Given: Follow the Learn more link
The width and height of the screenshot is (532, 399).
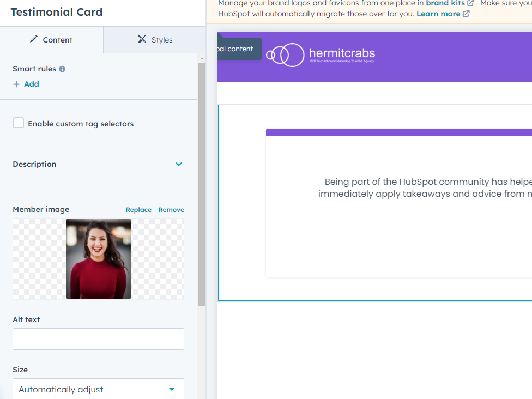Looking at the screenshot, I should click(438, 14).
